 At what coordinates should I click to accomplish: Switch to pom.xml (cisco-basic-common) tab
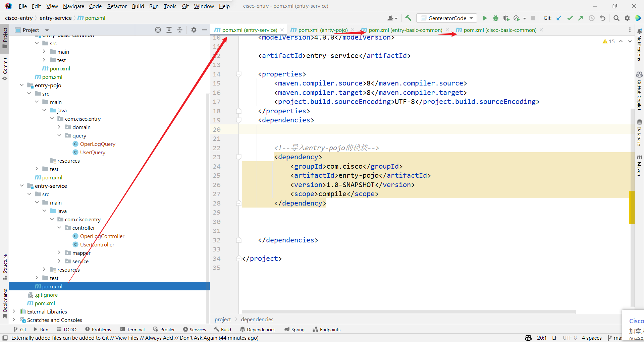[500, 30]
